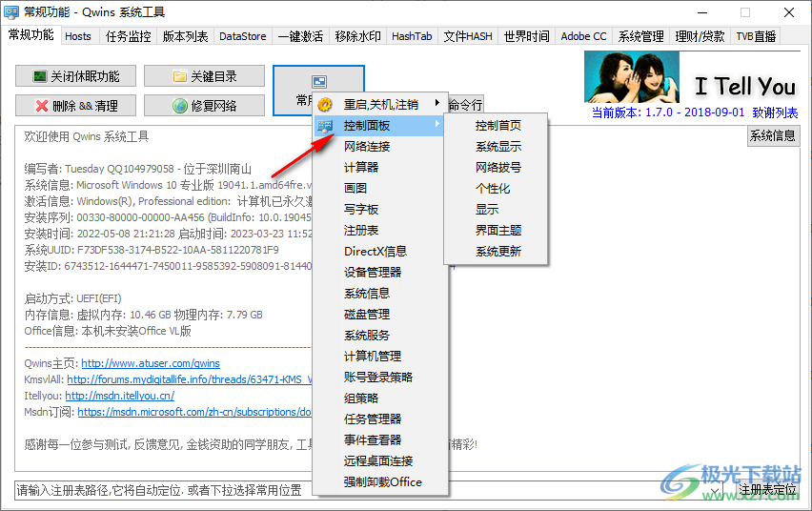The image size is (812, 511).
Task: Choose 界面主题 in the submenu
Action: 496,230
